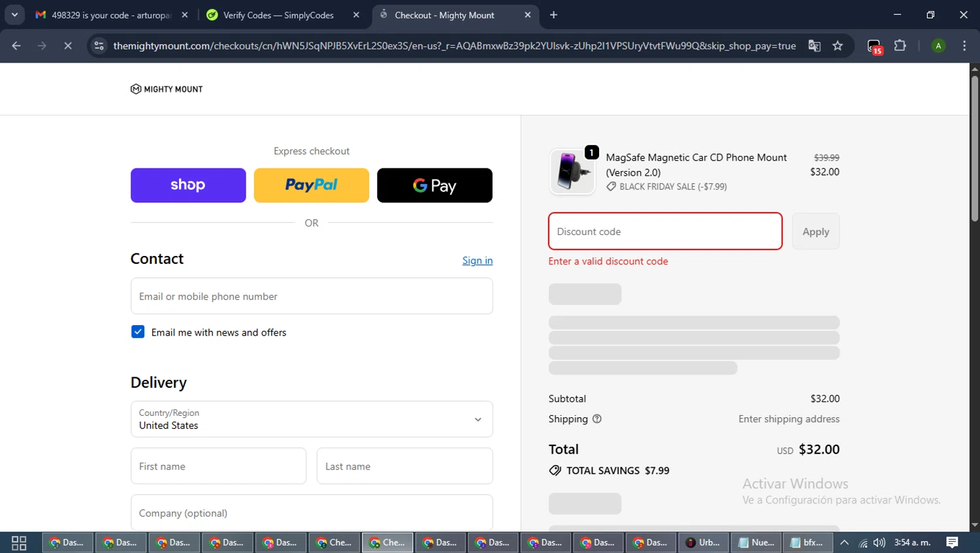
Task: Open the tab search dropdown
Action: pos(14,14)
